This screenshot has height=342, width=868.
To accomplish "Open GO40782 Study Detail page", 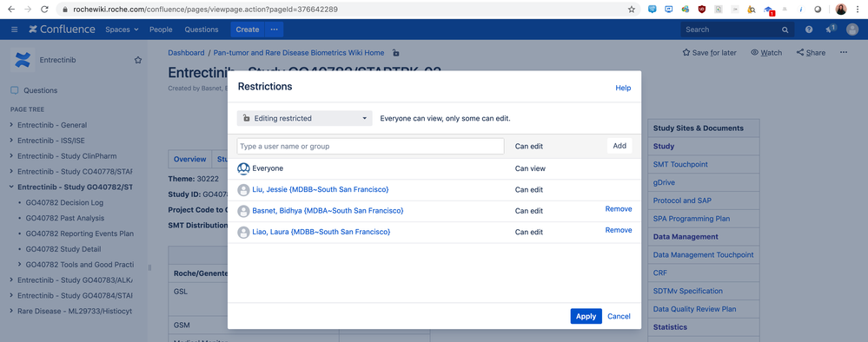I will tap(63, 249).
